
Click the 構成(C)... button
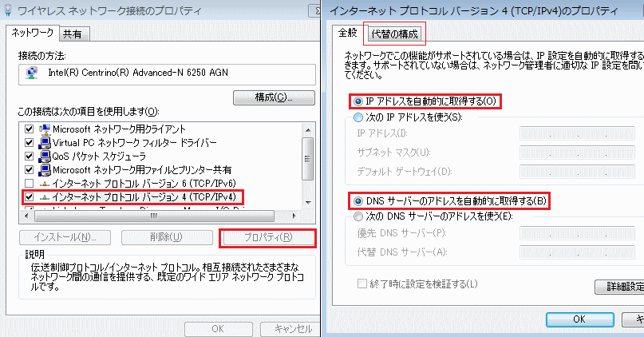point(274,97)
